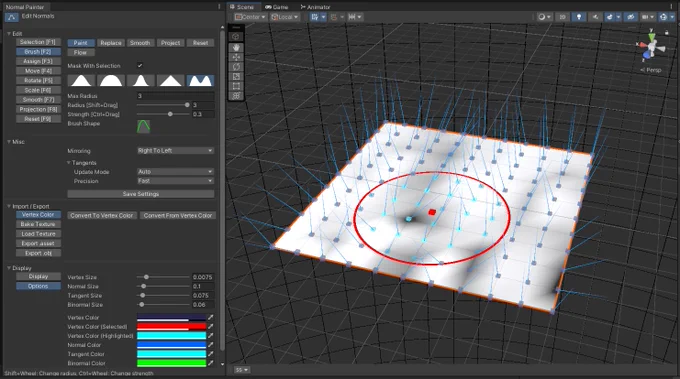Enable Flow brush mode

click(81, 52)
